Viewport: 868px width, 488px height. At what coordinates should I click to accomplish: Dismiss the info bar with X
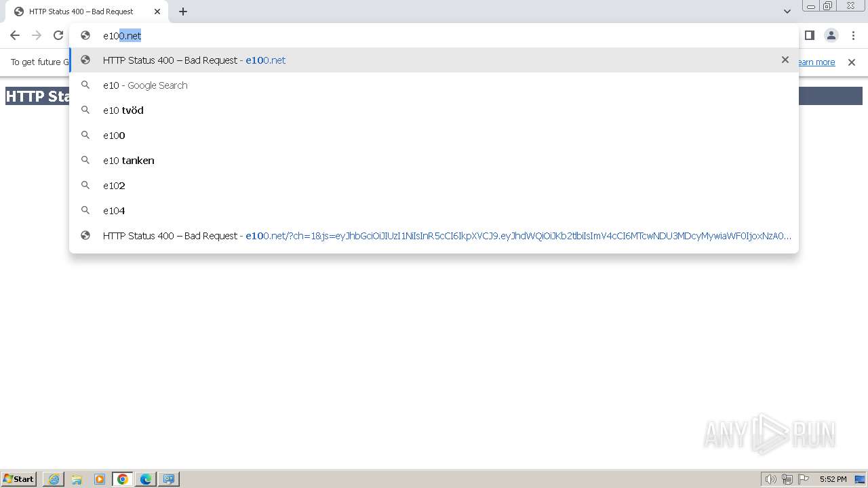[x=852, y=62]
